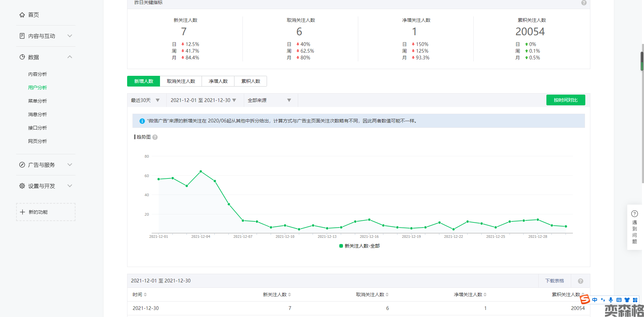Click the help icon next to 下载表格
The width and height of the screenshot is (644, 317).
[x=581, y=281]
